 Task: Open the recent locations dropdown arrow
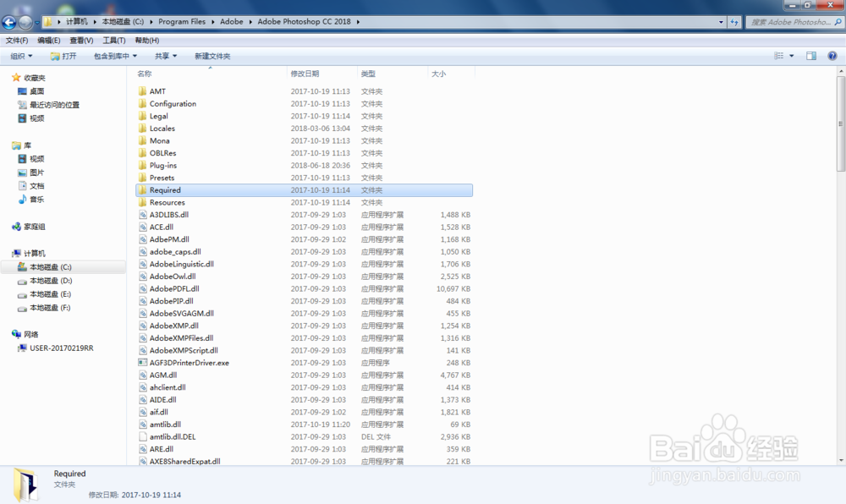(37, 23)
